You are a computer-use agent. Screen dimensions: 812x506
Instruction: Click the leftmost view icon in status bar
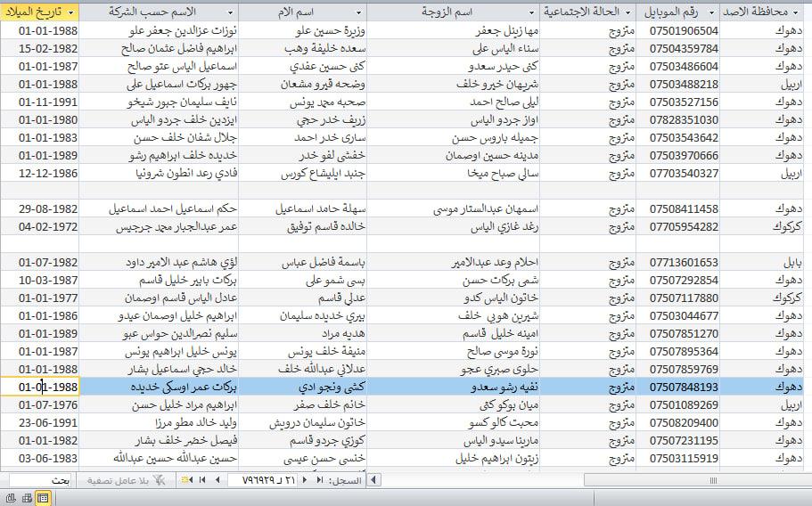point(12,498)
